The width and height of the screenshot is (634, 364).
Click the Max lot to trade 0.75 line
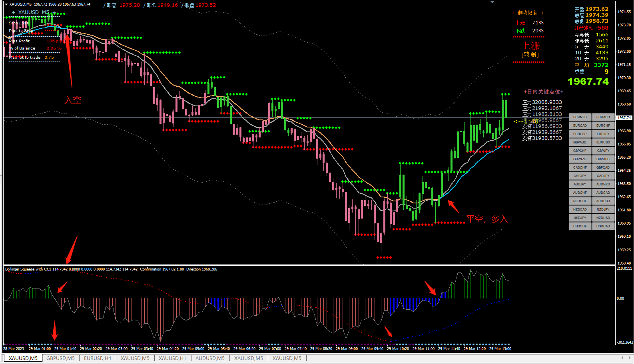[x=32, y=58]
